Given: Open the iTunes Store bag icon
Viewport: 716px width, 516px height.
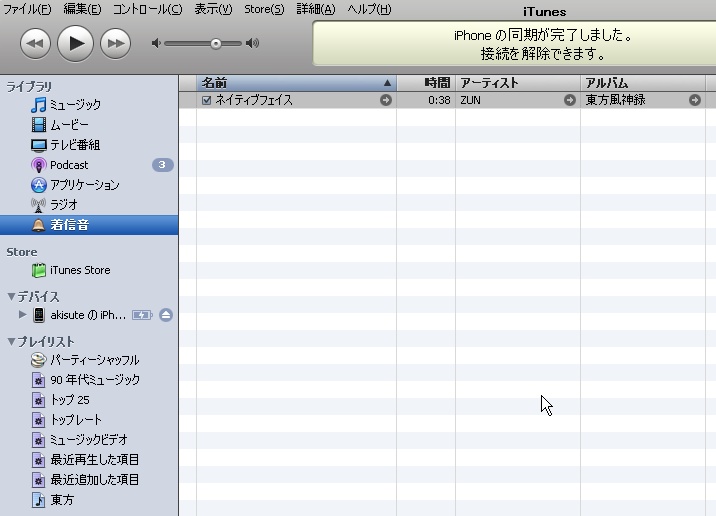Looking at the screenshot, I should tap(38, 270).
